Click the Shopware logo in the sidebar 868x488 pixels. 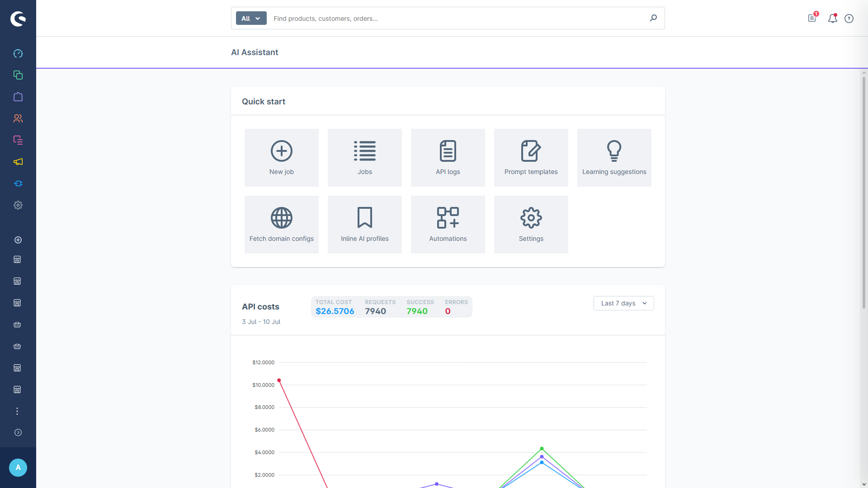pyautogui.click(x=18, y=19)
